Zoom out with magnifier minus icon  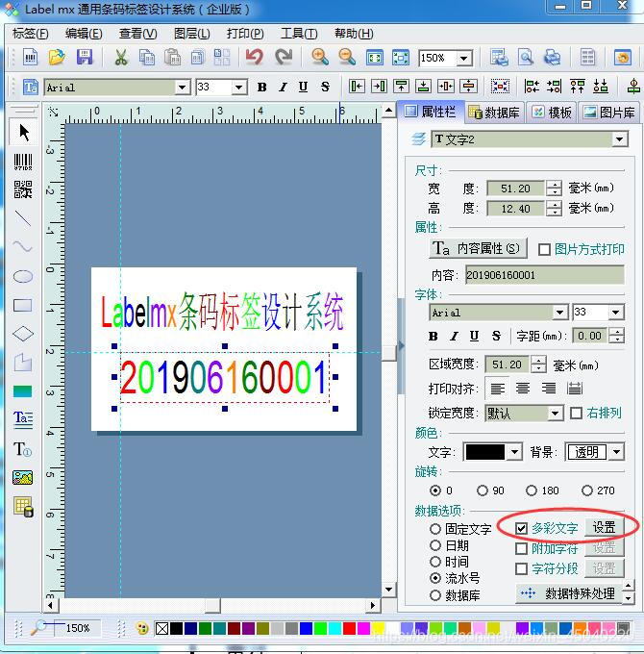pyautogui.click(x=347, y=57)
